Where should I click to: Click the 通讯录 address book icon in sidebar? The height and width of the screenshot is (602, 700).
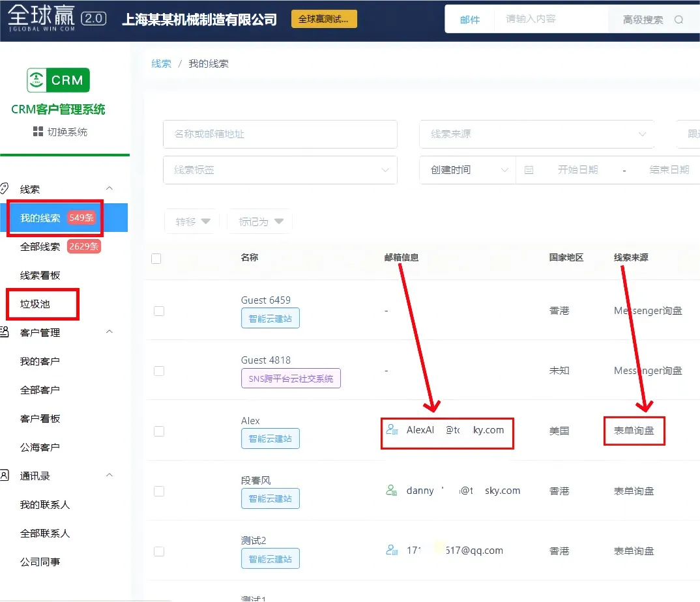(5, 476)
